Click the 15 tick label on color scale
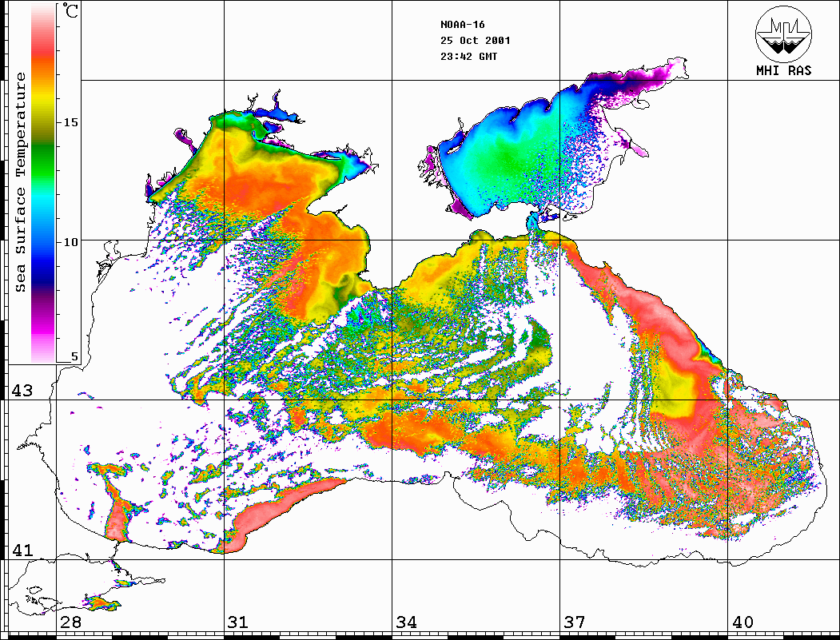 [x=70, y=122]
